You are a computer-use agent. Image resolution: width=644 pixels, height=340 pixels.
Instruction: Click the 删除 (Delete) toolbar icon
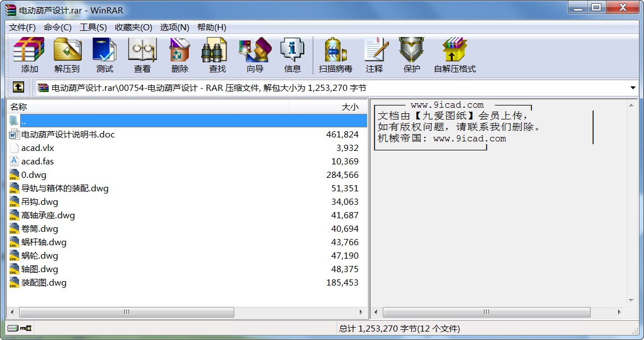coord(179,50)
